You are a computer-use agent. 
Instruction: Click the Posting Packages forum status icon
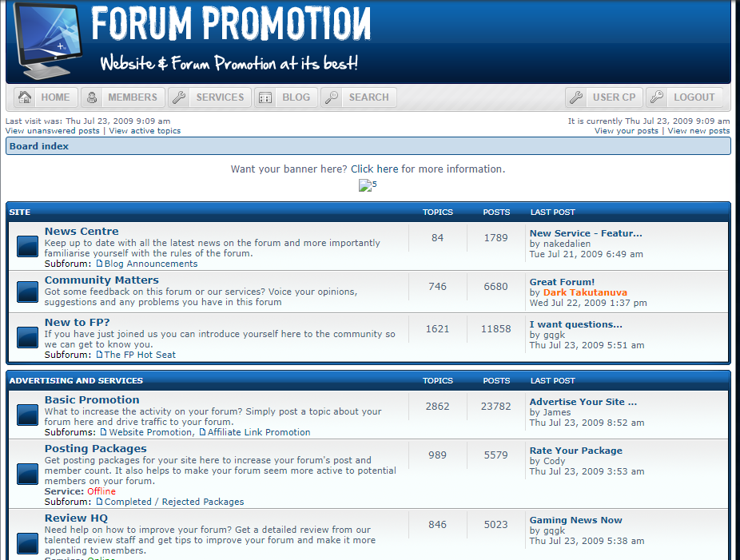coord(27,475)
